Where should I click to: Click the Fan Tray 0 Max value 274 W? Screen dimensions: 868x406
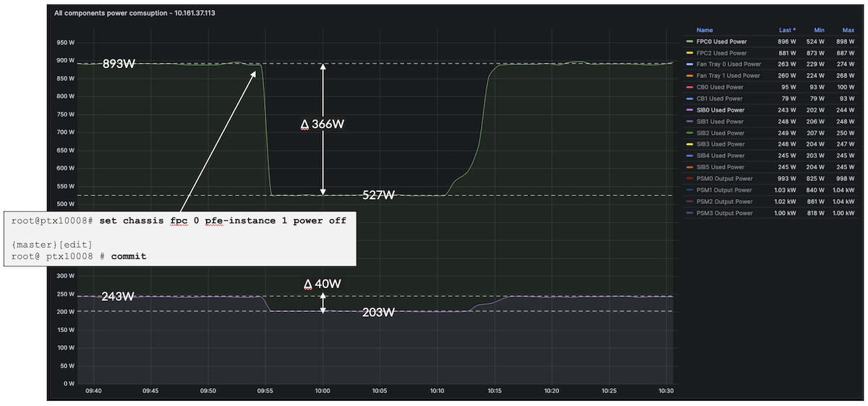(846, 64)
